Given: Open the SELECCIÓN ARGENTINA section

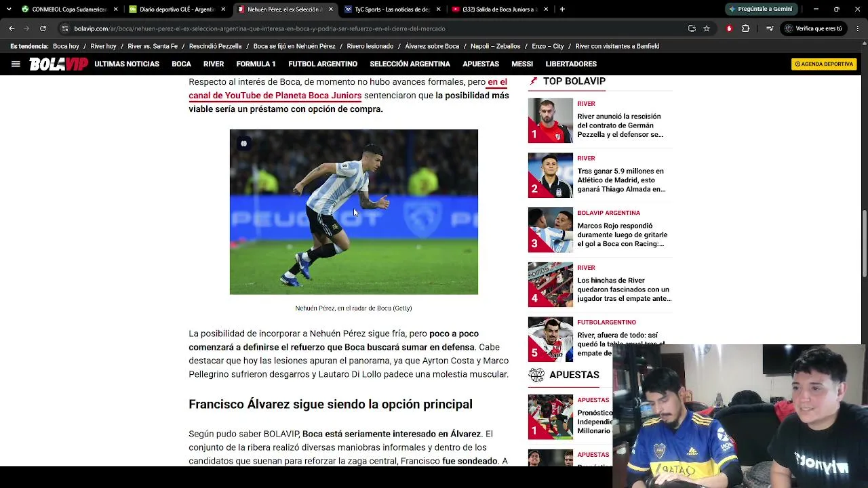Looking at the screenshot, I should (410, 64).
